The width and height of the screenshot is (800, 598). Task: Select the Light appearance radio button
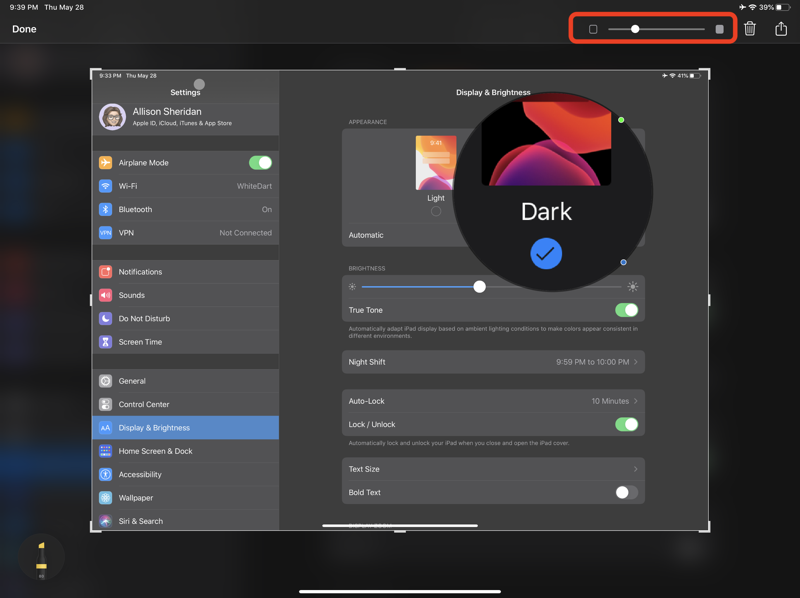click(436, 211)
